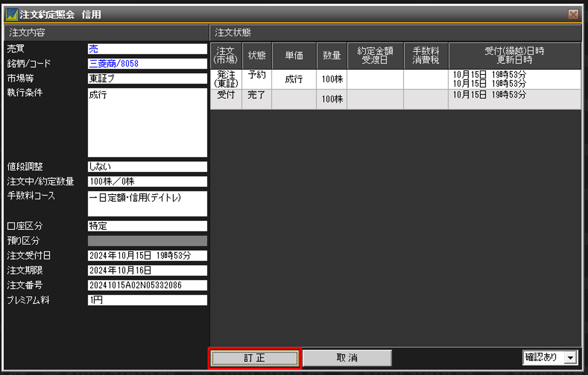588x375 pixels.
Task: Click the 約定金額 受渡日 column header
Action: pos(375,56)
